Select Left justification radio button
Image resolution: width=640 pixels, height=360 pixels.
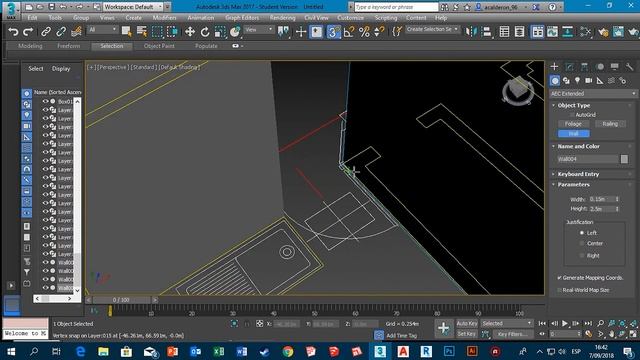point(582,233)
